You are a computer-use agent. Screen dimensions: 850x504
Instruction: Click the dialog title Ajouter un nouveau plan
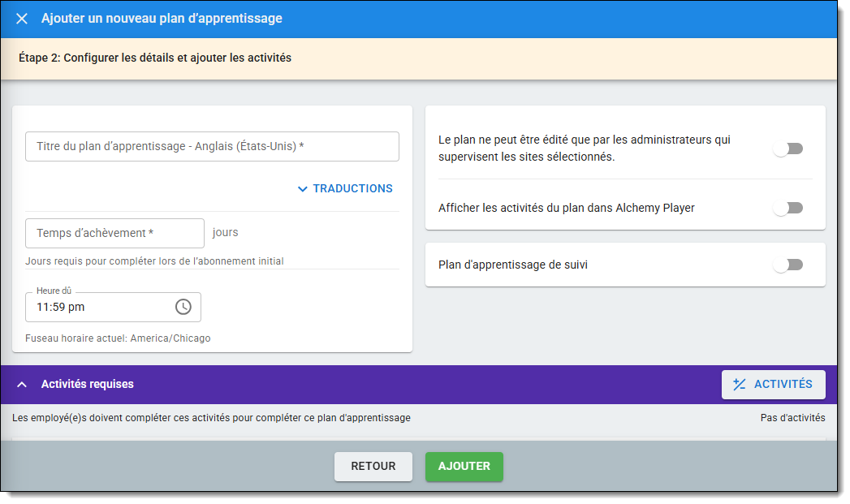tap(162, 19)
